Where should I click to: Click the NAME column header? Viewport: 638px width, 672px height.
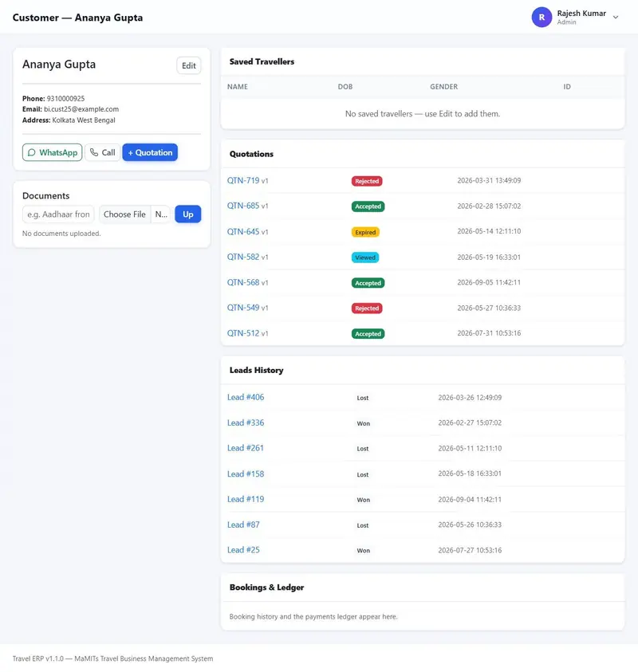[238, 87]
